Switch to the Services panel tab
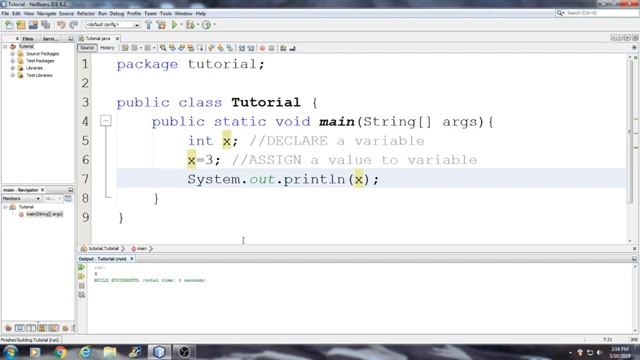 50,39
